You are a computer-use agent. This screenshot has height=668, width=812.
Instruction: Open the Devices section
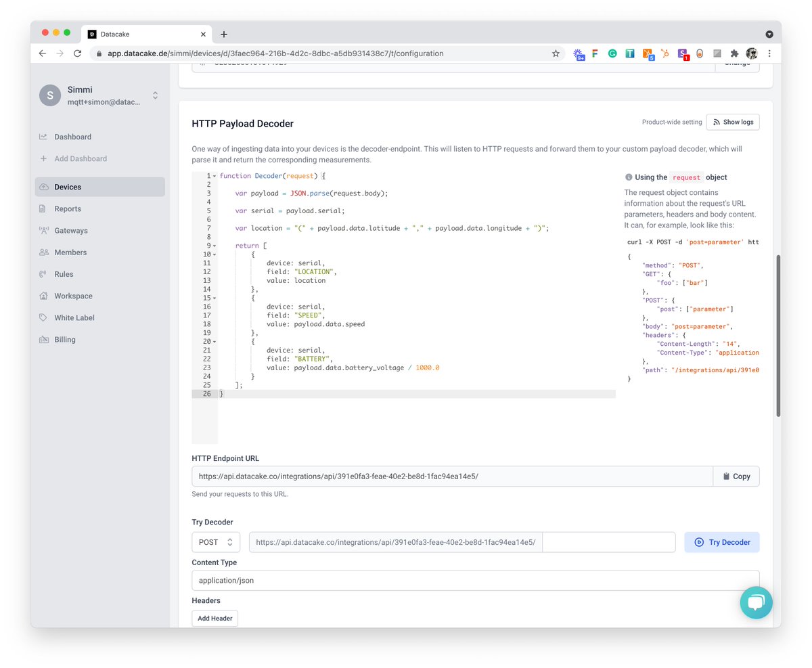[x=99, y=187]
